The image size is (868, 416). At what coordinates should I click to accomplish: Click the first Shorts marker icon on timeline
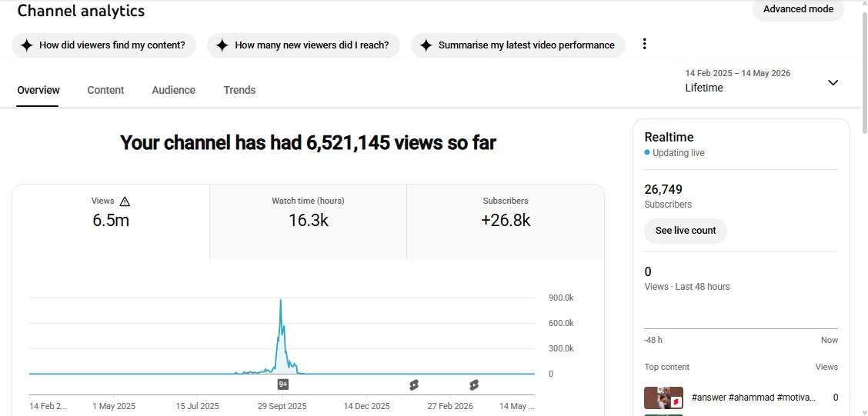click(x=414, y=385)
